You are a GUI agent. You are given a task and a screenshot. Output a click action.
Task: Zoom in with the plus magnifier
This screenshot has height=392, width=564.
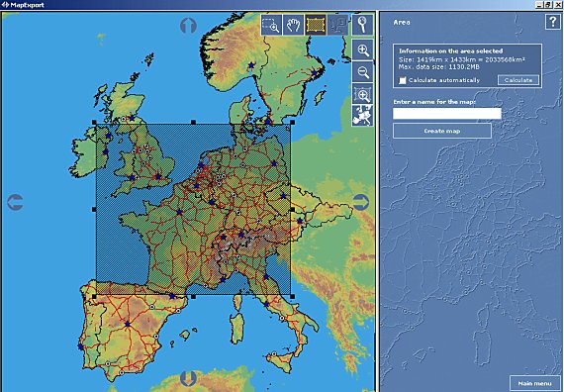point(362,50)
